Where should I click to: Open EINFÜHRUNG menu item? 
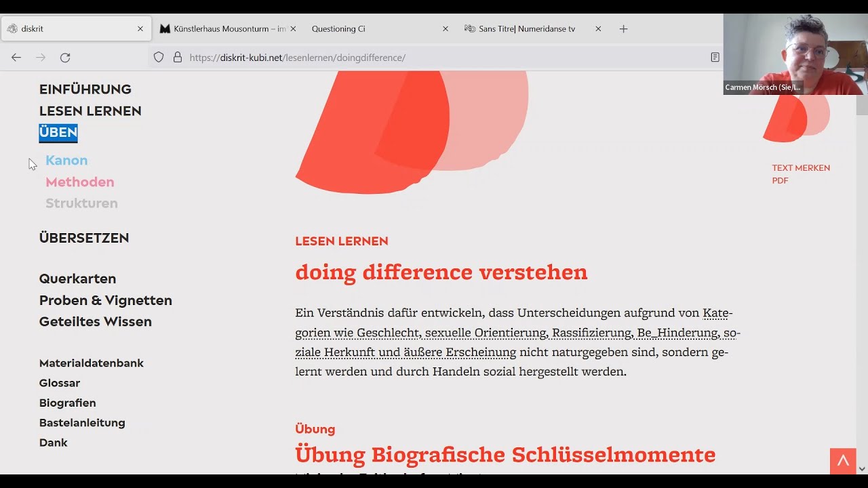tap(85, 89)
